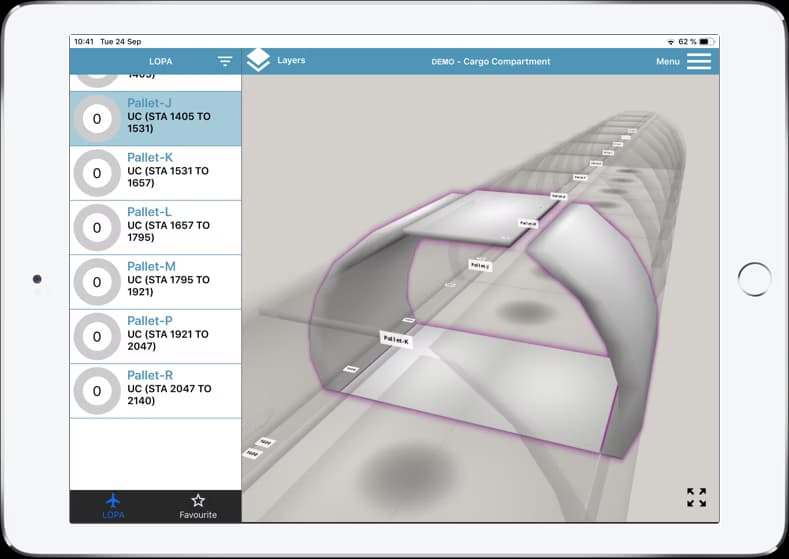Screen dimensions: 789x559
Task: Tap the battery indicator in status bar
Action: (x=704, y=42)
